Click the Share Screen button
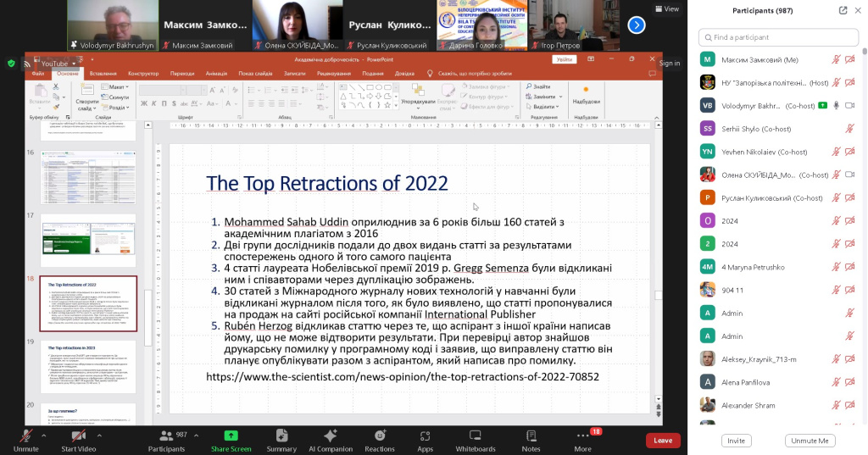Viewport: 868px width, 455px height. point(231,441)
